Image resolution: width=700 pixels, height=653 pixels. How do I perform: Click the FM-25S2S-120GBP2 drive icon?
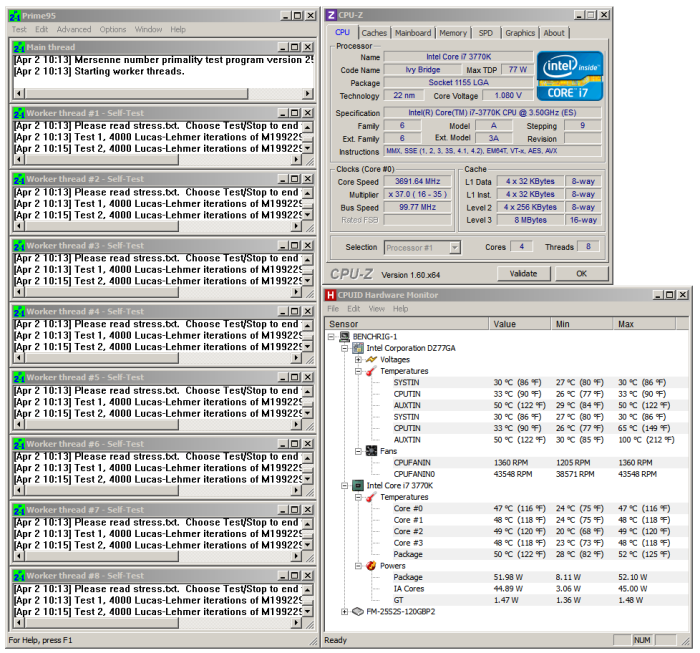(358, 611)
